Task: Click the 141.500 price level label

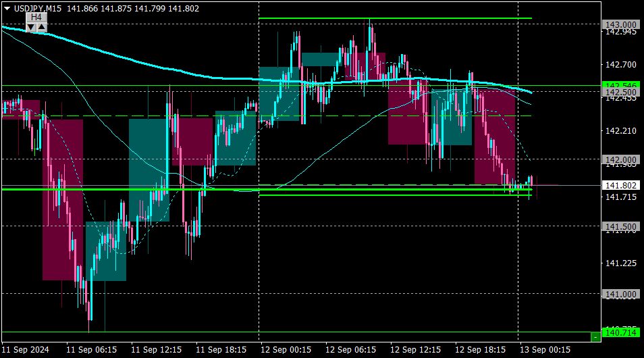Action: click(x=620, y=226)
